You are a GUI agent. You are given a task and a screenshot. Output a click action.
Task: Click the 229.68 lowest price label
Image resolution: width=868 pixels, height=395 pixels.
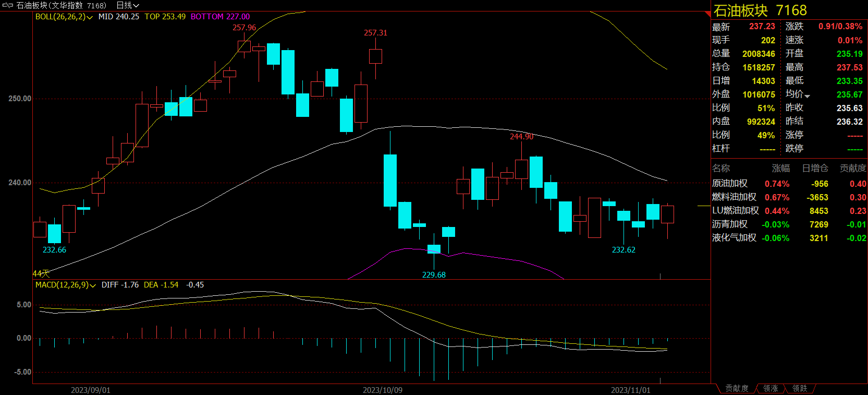coord(434,275)
